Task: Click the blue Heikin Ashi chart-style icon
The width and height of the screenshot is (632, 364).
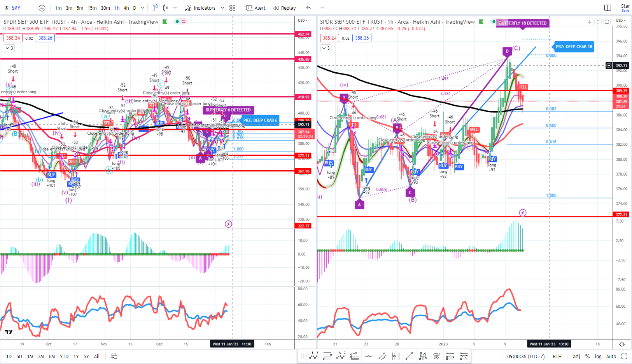Action: click(155, 8)
